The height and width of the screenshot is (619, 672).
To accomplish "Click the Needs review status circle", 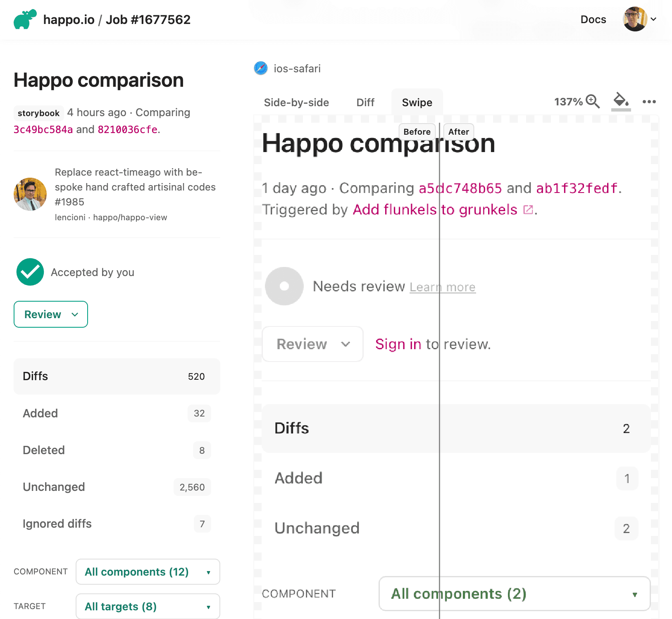I will click(x=284, y=286).
